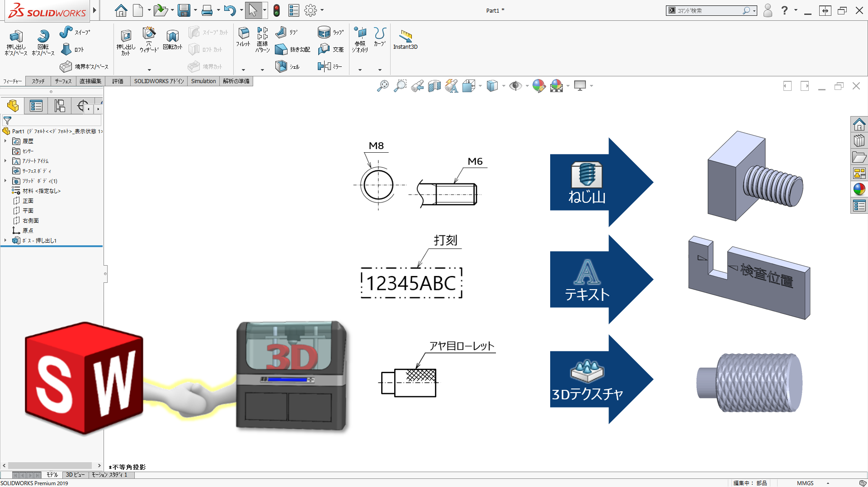Open the Options gear dropdown arrow
This screenshot has height=487, width=868.
322,10
